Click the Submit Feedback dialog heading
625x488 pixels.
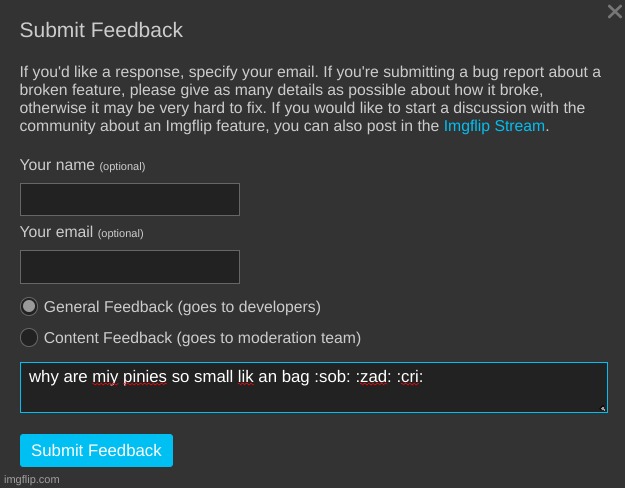click(101, 30)
